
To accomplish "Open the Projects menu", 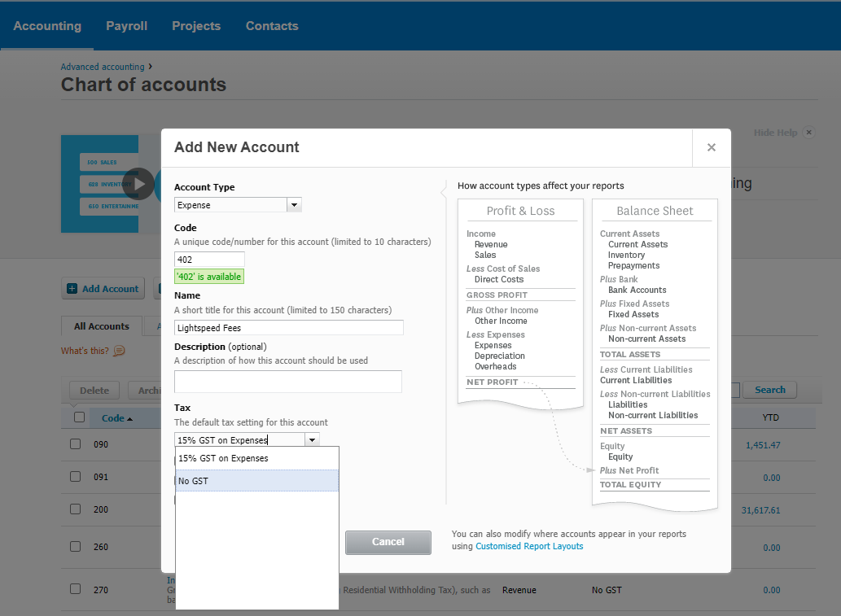I will tap(195, 25).
